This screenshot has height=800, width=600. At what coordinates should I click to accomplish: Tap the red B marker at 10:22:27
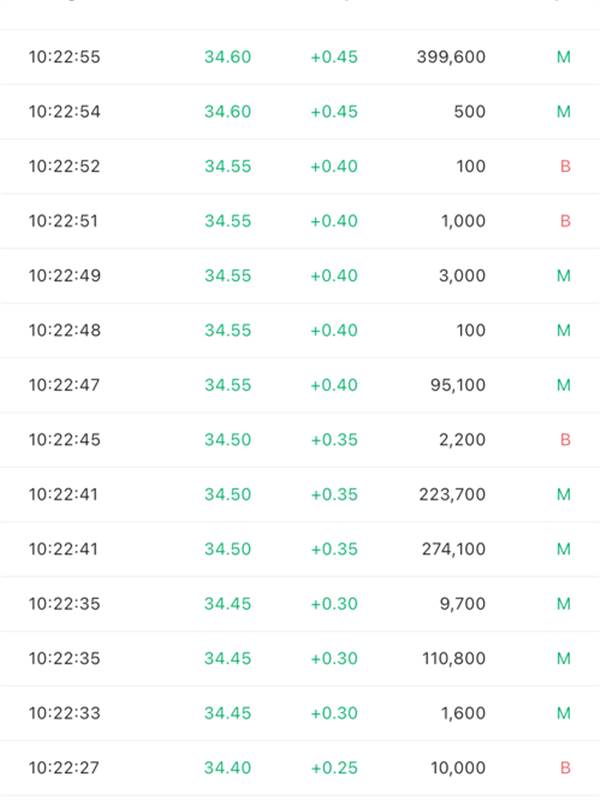[x=565, y=767]
